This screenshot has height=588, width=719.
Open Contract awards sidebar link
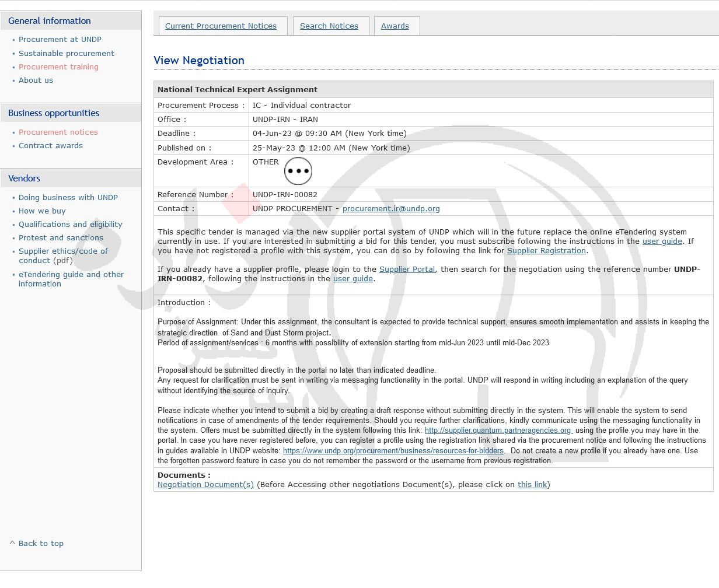(x=50, y=146)
